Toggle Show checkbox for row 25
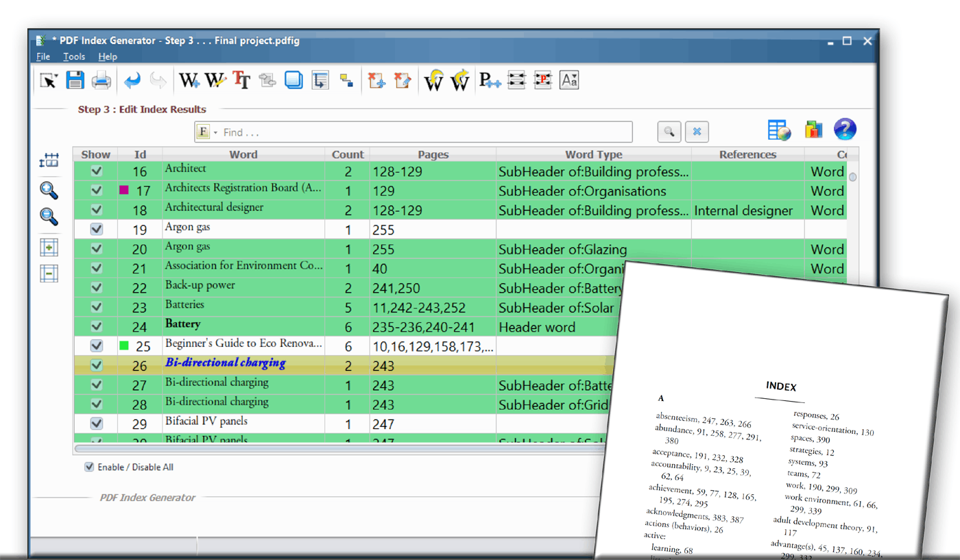Screen dimensions: 960x560 coord(97,345)
